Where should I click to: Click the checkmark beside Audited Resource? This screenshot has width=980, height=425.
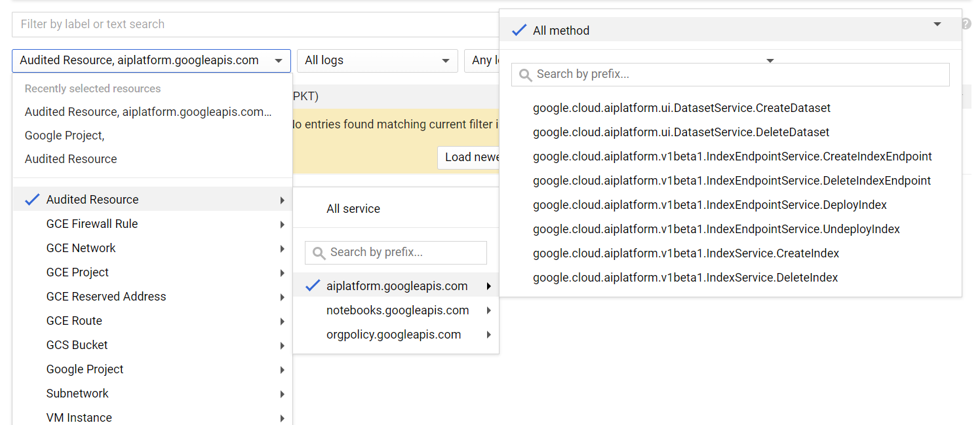32,200
